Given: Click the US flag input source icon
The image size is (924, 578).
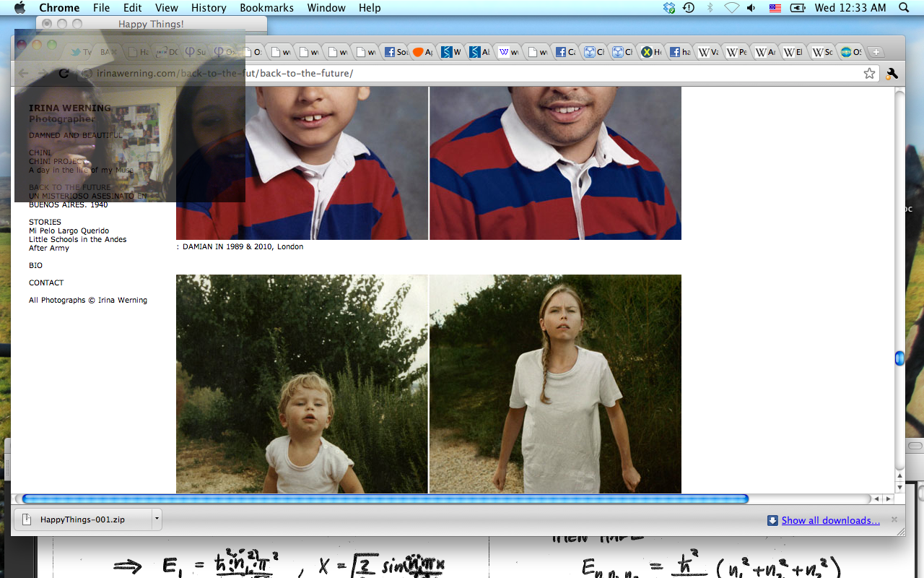Looking at the screenshot, I should pos(775,8).
